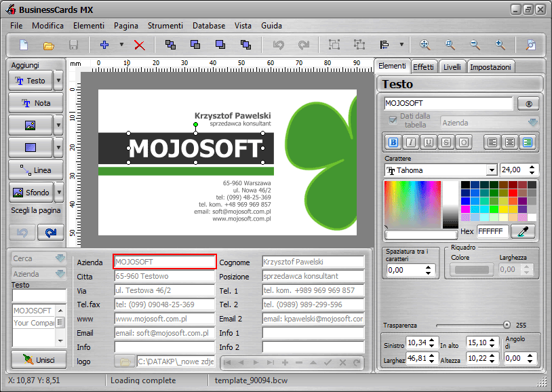This screenshot has height=392, width=552.
Task: Click the logo folder browse icon
Action: (125, 361)
